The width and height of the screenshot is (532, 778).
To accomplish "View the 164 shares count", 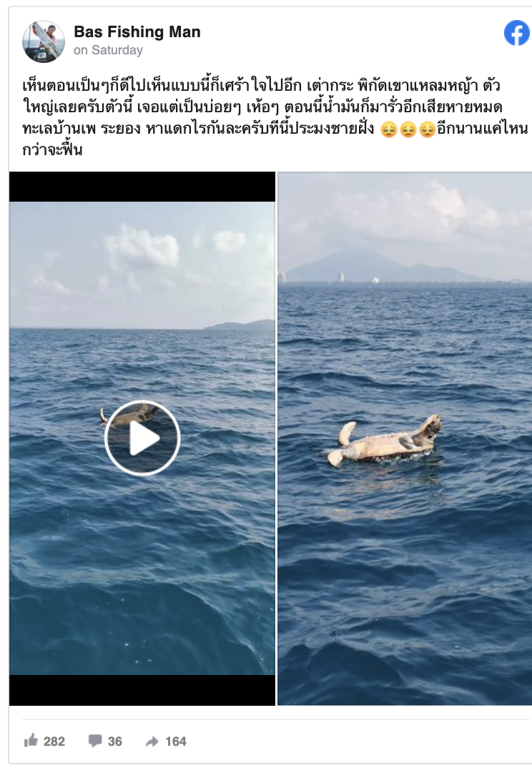I will tap(176, 742).
